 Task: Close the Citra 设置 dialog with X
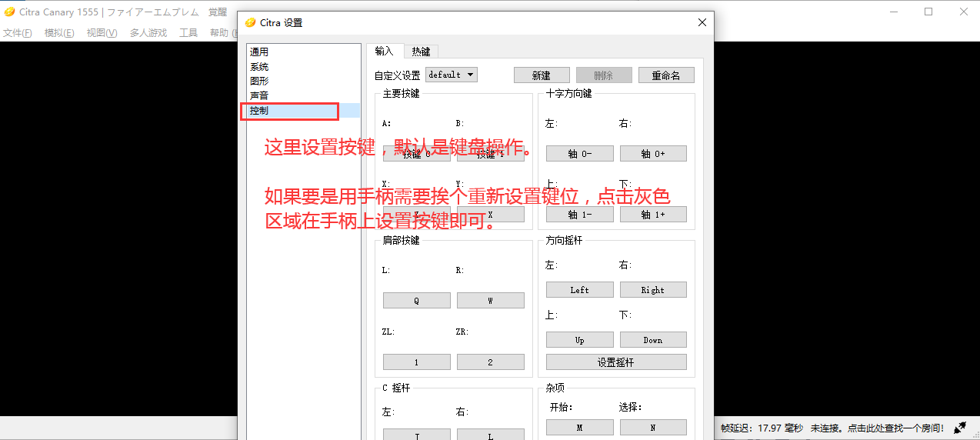[702, 23]
